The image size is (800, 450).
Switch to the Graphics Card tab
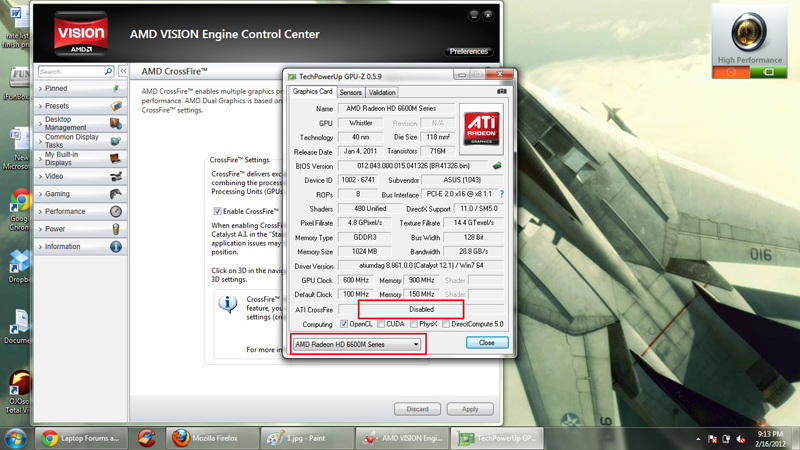click(312, 91)
